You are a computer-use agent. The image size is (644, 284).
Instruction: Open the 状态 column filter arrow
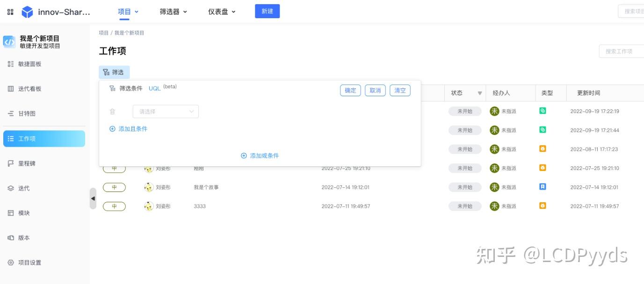pyautogui.click(x=479, y=93)
